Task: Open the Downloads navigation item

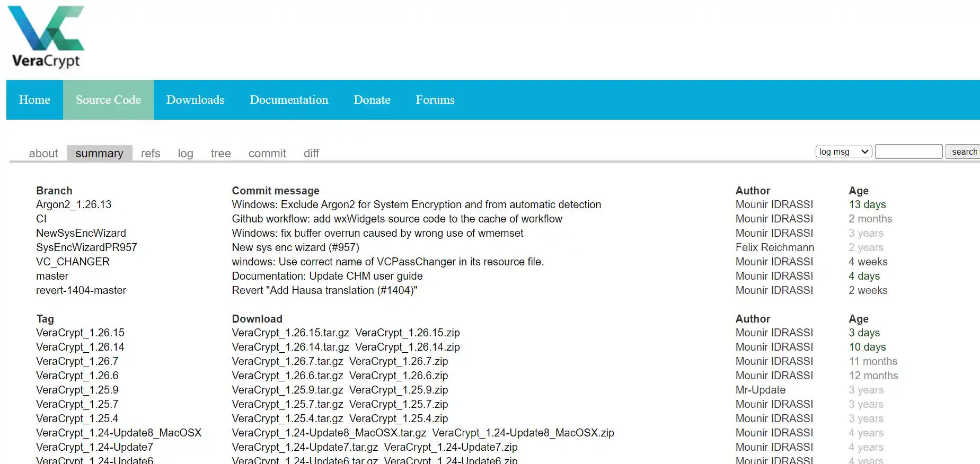Action: (x=195, y=100)
